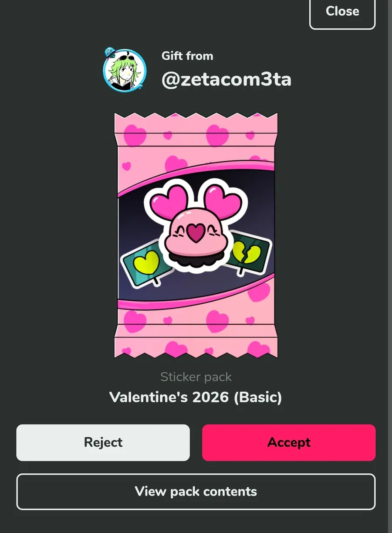Accept the gifted sticker pack
Viewport: 392px width, 533px height.
point(289,443)
